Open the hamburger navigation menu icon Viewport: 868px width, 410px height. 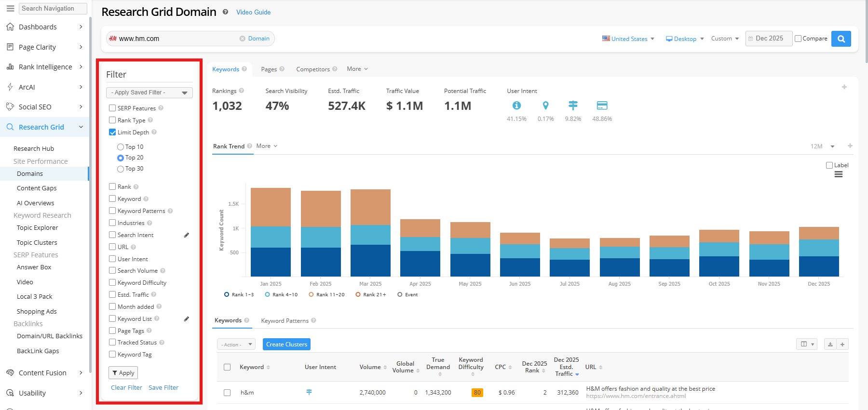[x=10, y=8]
